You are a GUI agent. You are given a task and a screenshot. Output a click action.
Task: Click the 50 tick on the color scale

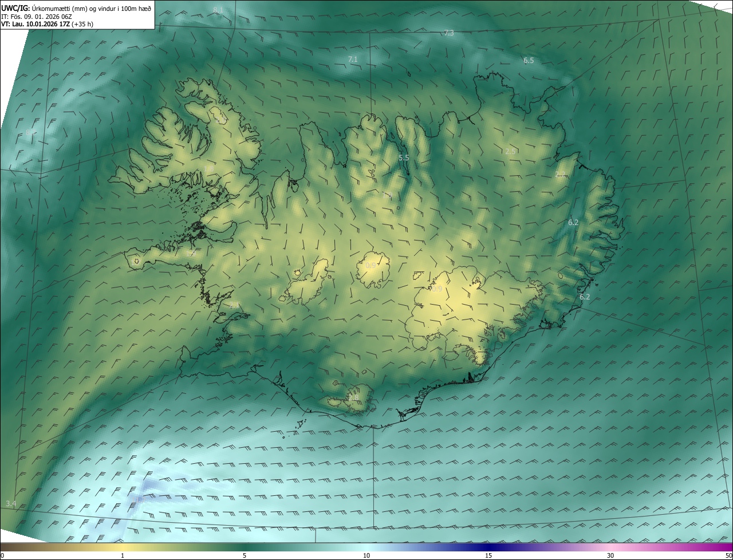click(728, 555)
